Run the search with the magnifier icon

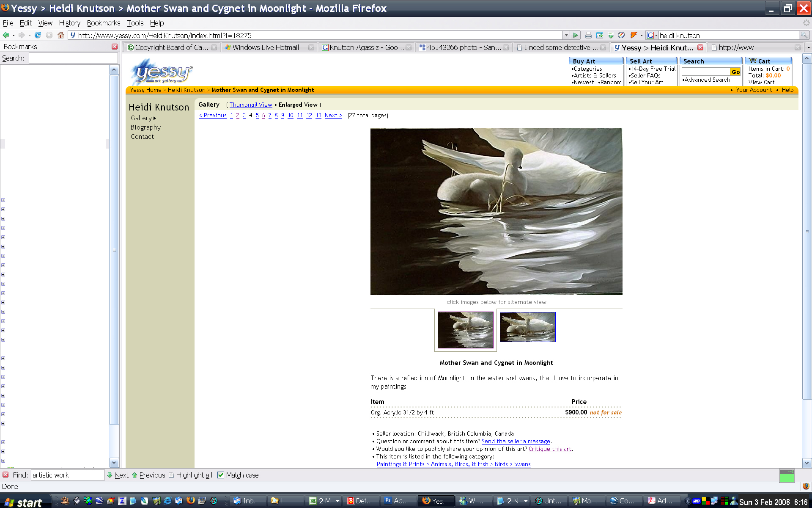(x=804, y=36)
